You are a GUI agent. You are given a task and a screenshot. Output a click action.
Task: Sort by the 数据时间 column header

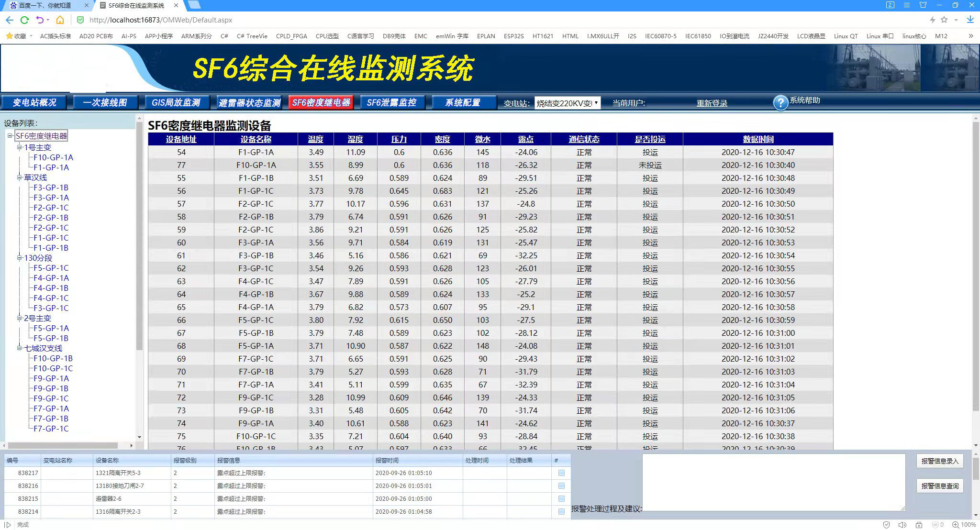coord(758,139)
